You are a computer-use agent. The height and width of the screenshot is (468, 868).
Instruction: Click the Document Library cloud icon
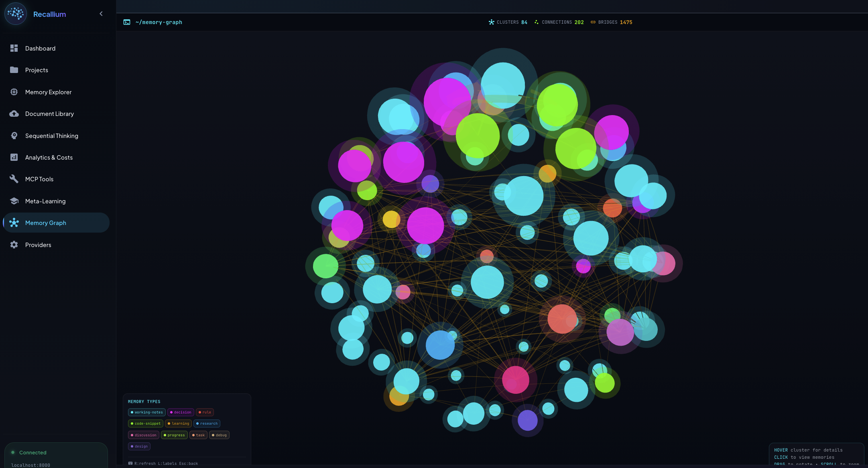(x=14, y=113)
